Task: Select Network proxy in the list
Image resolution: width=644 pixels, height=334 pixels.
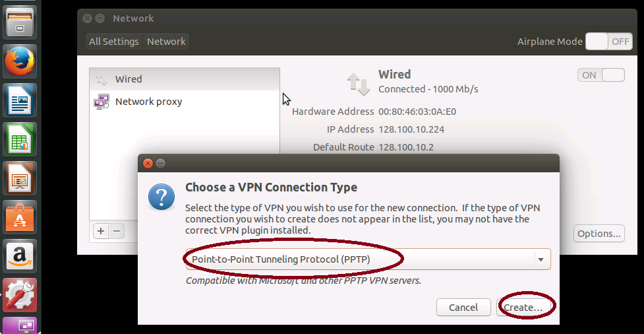Action: click(185, 102)
